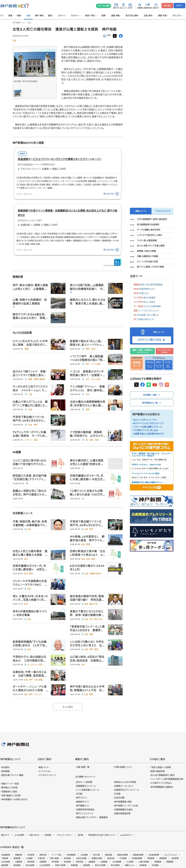
Task: Expand the 地域 navigation dropdown
Action: pyautogui.click(x=19, y=15)
